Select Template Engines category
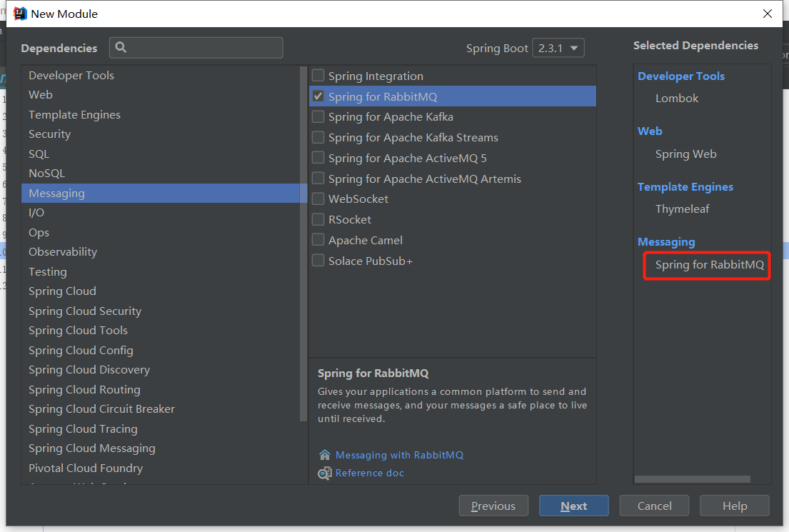The height and width of the screenshot is (532, 789). tap(161, 115)
